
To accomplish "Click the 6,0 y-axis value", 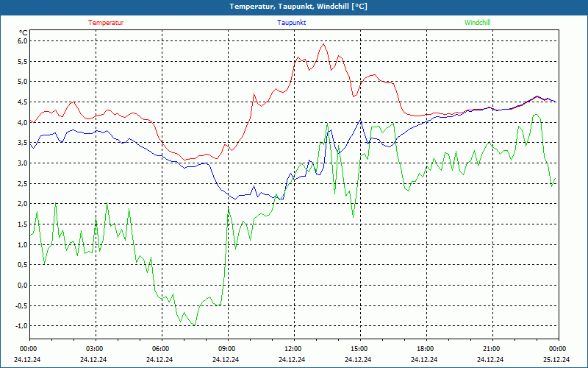I will (23, 40).
